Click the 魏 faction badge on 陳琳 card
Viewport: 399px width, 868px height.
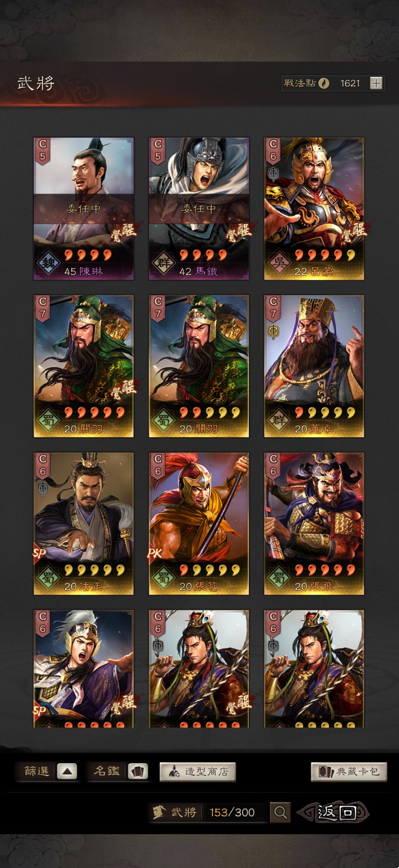48,263
